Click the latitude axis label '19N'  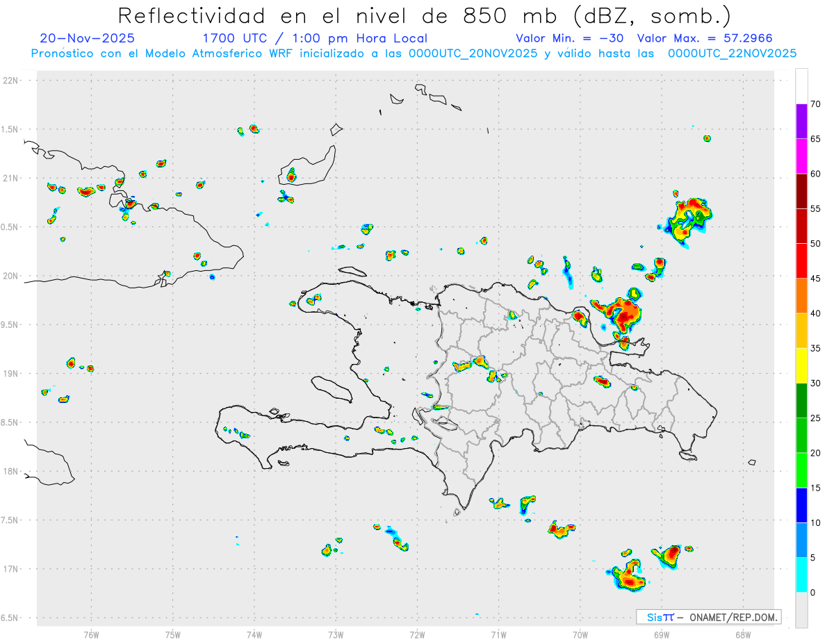11,374
